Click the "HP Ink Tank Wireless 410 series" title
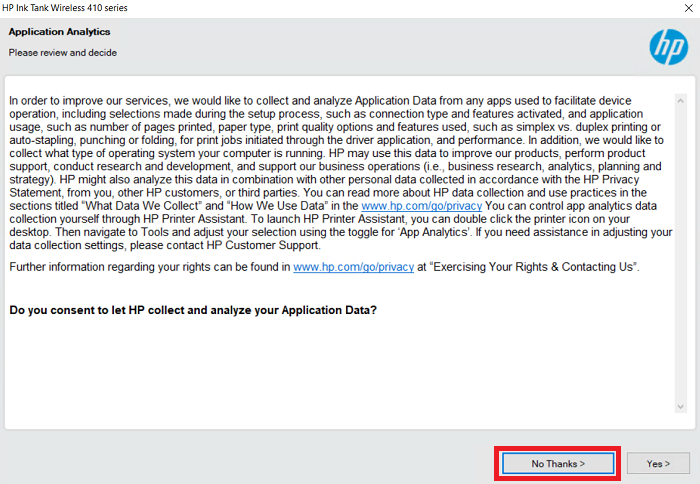The image size is (700, 484). [65, 8]
